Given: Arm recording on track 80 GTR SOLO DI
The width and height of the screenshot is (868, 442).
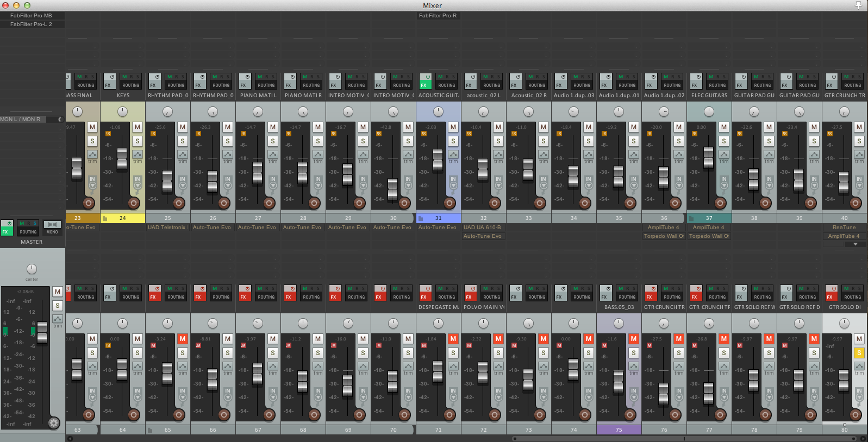Looking at the screenshot, I should [855, 415].
